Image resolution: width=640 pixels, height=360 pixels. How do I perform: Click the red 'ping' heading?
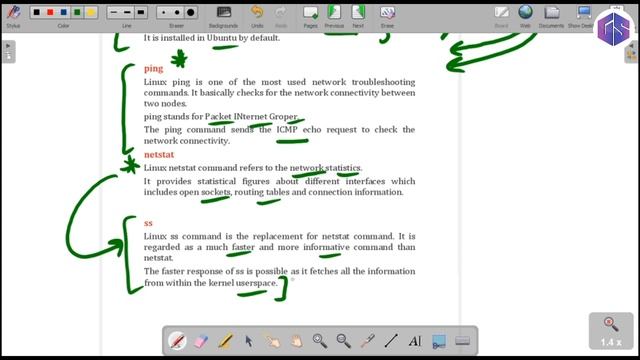tap(153, 69)
